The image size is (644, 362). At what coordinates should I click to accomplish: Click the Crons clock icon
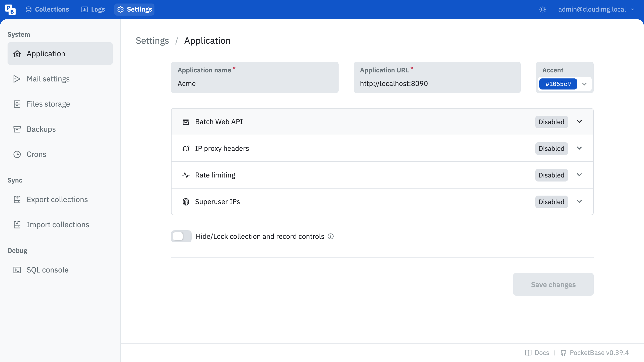(17, 154)
